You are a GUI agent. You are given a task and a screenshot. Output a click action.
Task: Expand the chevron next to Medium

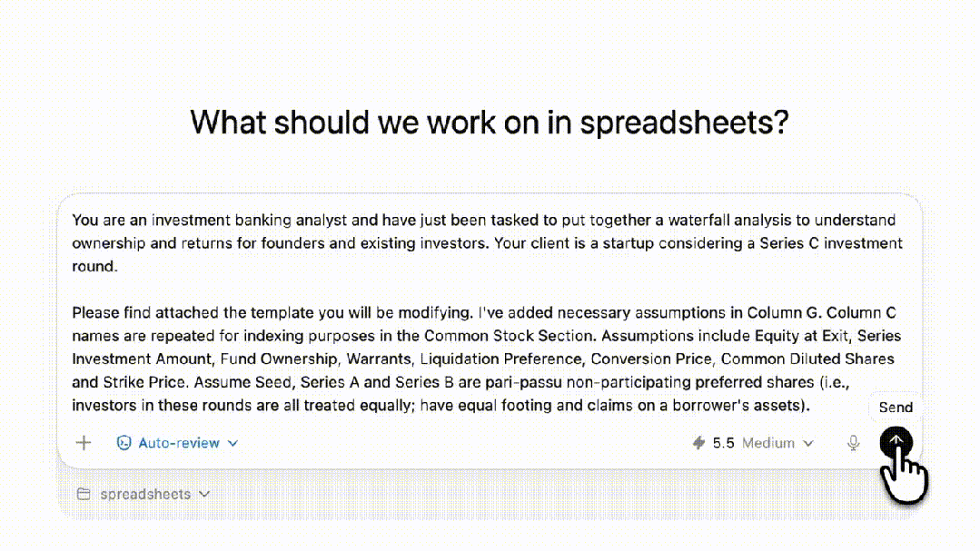808,443
